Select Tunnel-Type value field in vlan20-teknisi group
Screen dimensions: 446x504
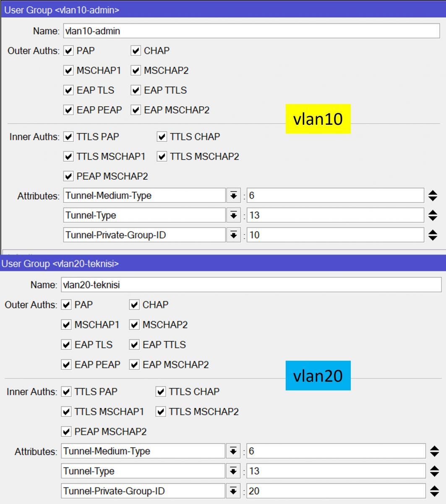coord(336,471)
